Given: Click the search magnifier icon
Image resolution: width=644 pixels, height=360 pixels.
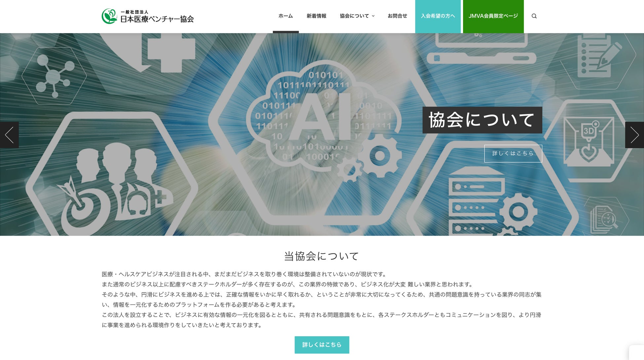Looking at the screenshot, I should [x=534, y=16].
